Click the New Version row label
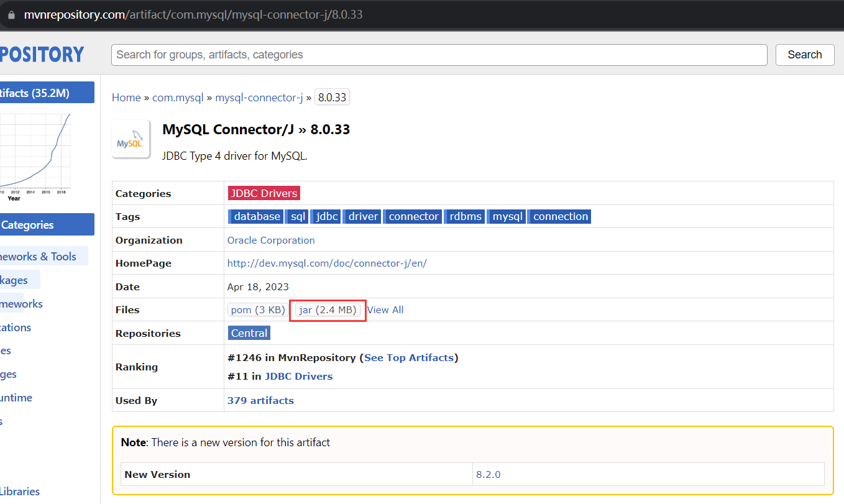Screen dimensions: 844x504 tap(157, 474)
